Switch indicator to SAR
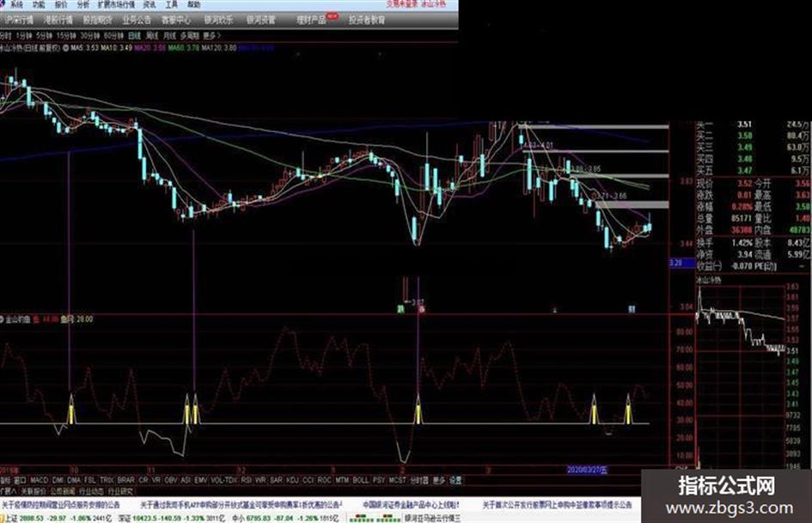Screen dimensions: 812x523 [277, 481]
